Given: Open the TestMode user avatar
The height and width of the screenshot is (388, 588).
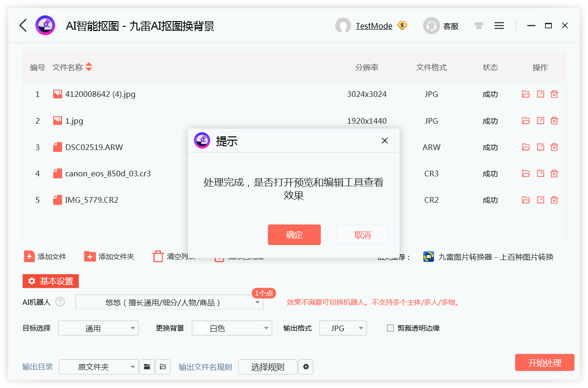Looking at the screenshot, I should tap(343, 26).
